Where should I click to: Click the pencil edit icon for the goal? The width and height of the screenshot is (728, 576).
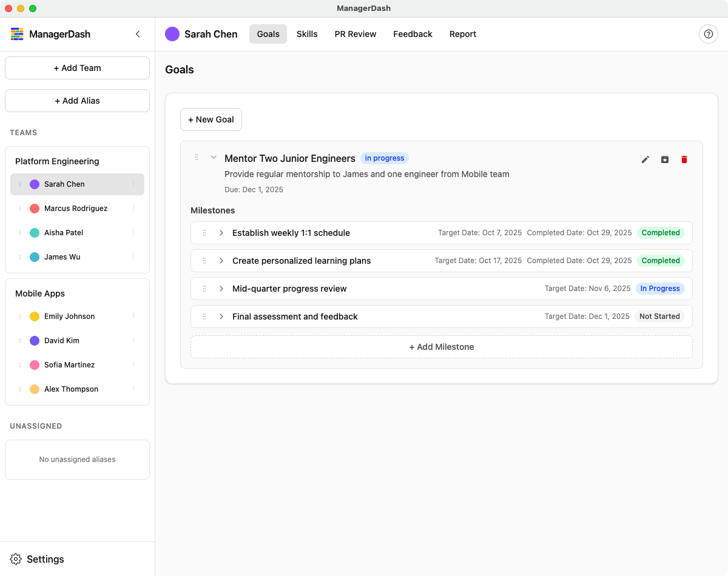645,159
